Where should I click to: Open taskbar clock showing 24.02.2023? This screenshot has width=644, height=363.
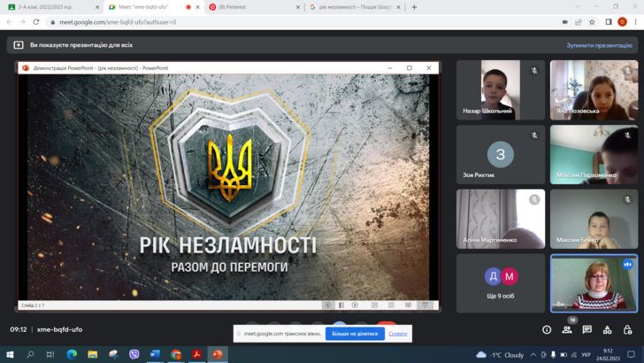coord(608,355)
